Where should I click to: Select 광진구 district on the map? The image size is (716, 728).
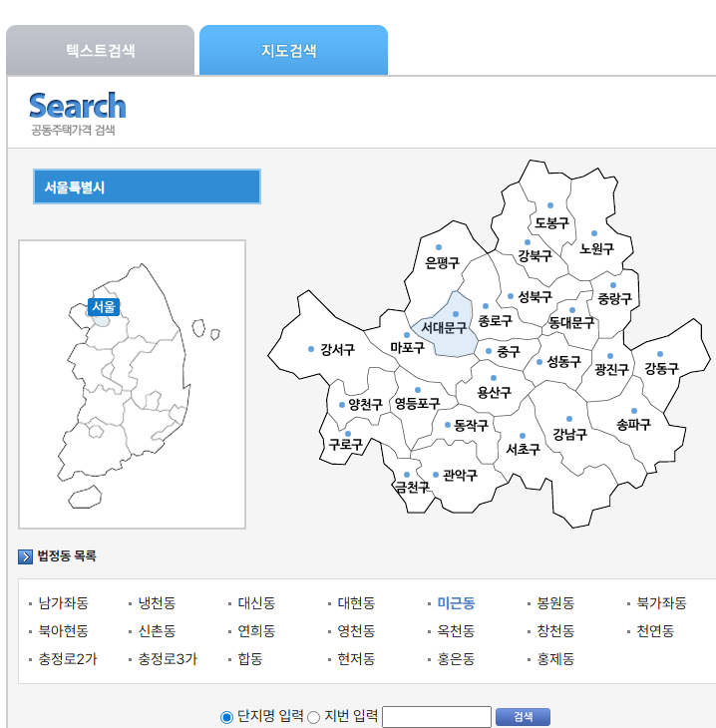click(612, 370)
